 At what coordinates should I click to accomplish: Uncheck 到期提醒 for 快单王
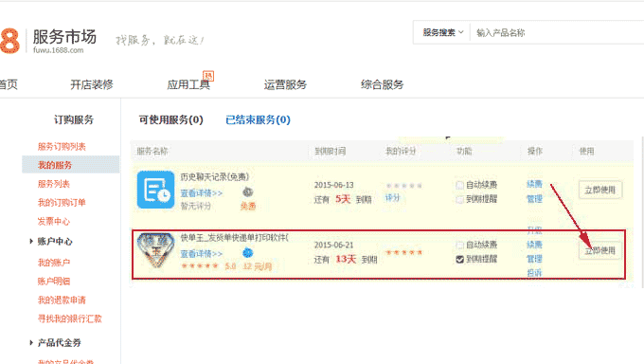459,259
